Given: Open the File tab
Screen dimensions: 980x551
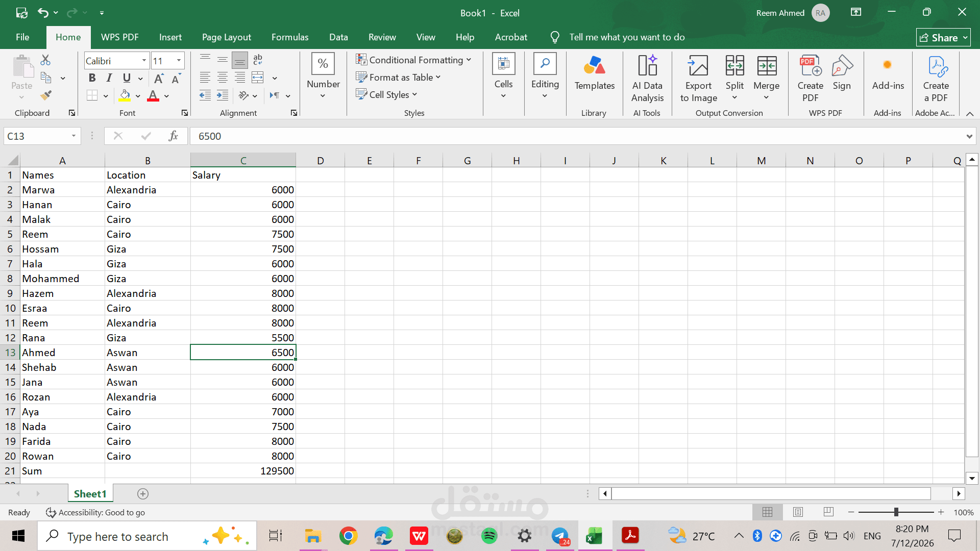Looking at the screenshot, I should (x=22, y=37).
